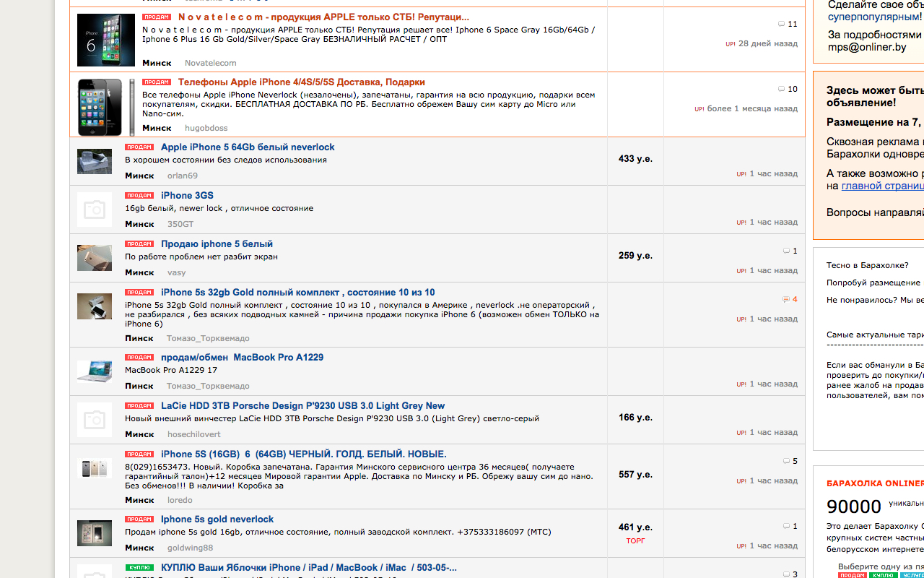This screenshot has height=578, width=924.
Task: Open seller Томазо_Торквемадо on the MacBook Pro row
Action: pos(208,386)
